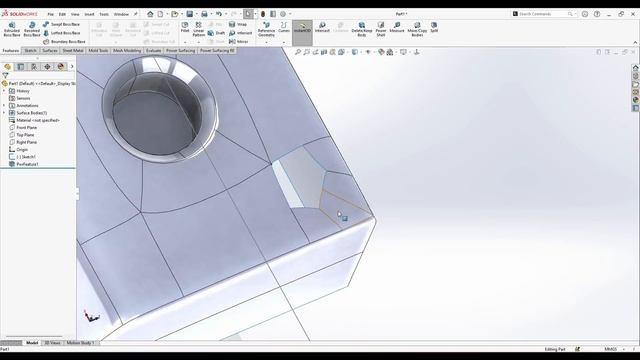Open Apply Scene dropdown
The image size is (640, 360).
pos(390,52)
